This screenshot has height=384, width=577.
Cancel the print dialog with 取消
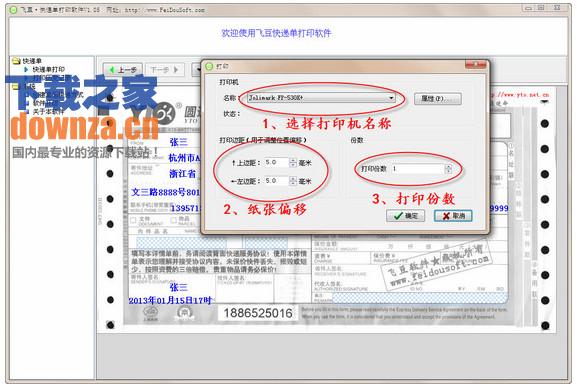[453, 216]
